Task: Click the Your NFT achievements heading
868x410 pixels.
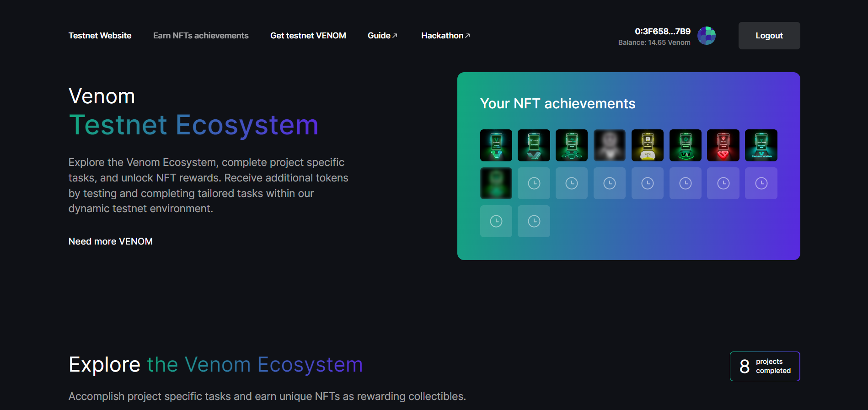Action: pyautogui.click(x=558, y=104)
